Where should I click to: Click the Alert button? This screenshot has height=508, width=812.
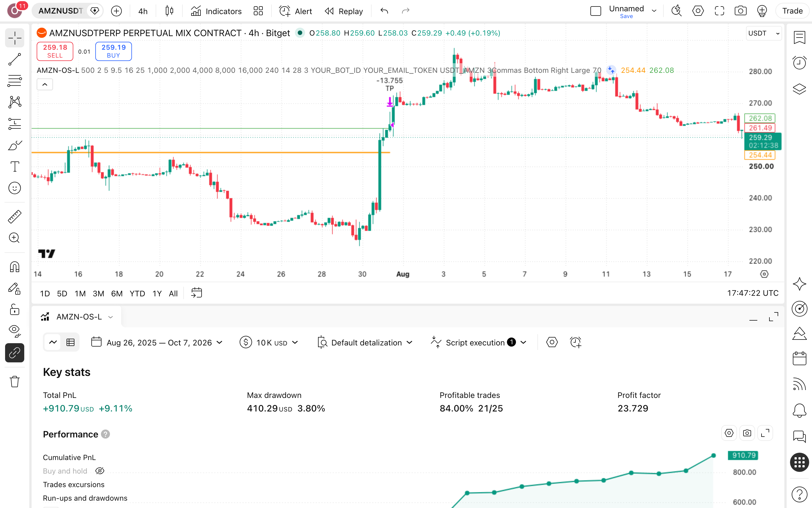coord(295,11)
